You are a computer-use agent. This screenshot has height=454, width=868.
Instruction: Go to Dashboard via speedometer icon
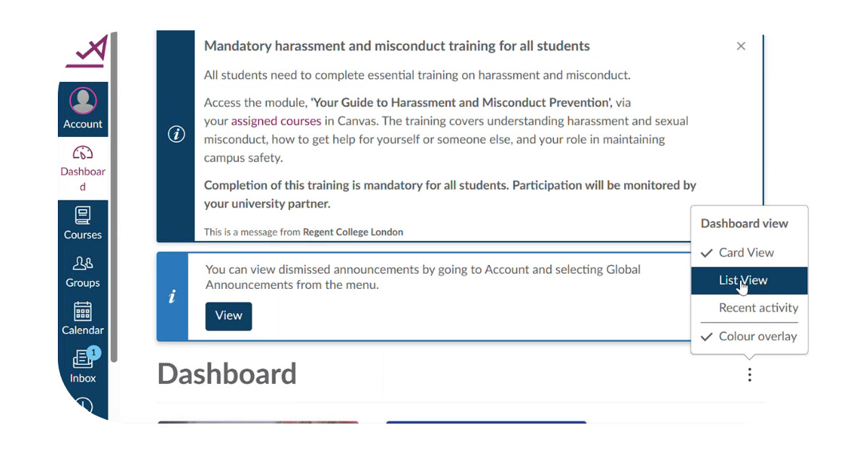(x=82, y=153)
